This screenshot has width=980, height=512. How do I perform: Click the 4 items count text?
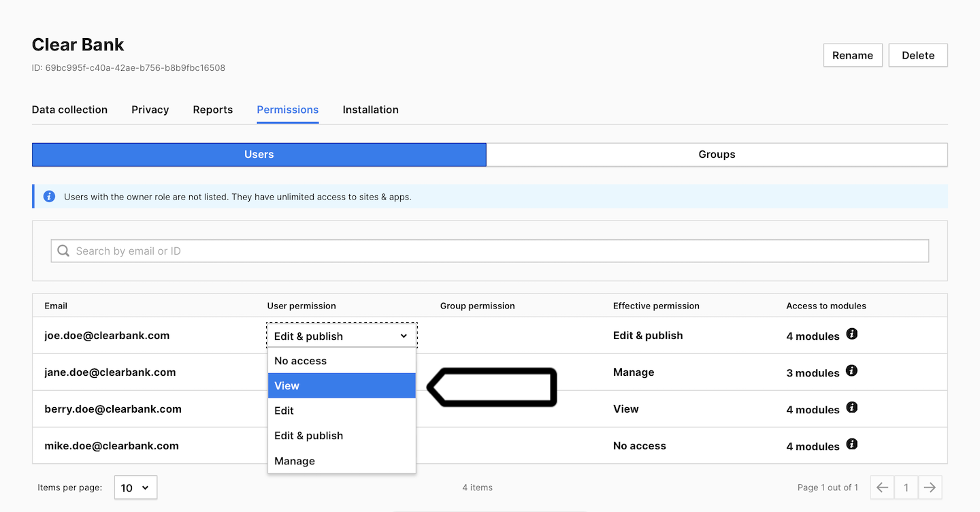pyautogui.click(x=478, y=487)
